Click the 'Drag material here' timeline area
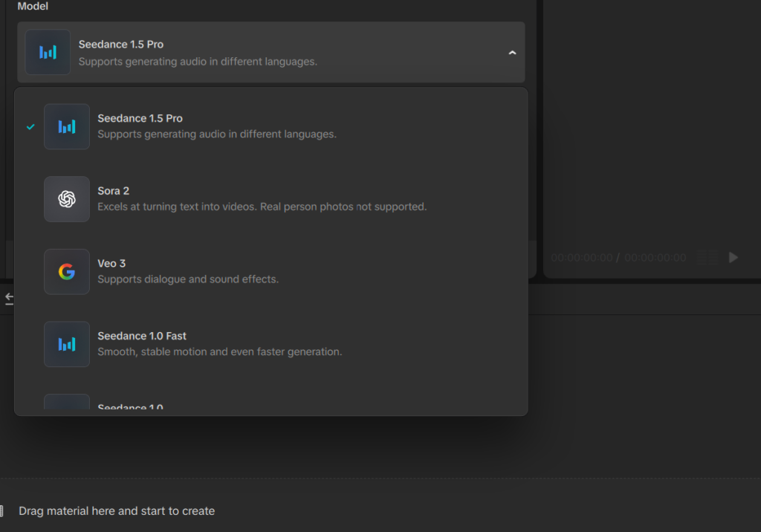Image resolution: width=761 pixels, height=532 pixels. [x=117, y=511]
